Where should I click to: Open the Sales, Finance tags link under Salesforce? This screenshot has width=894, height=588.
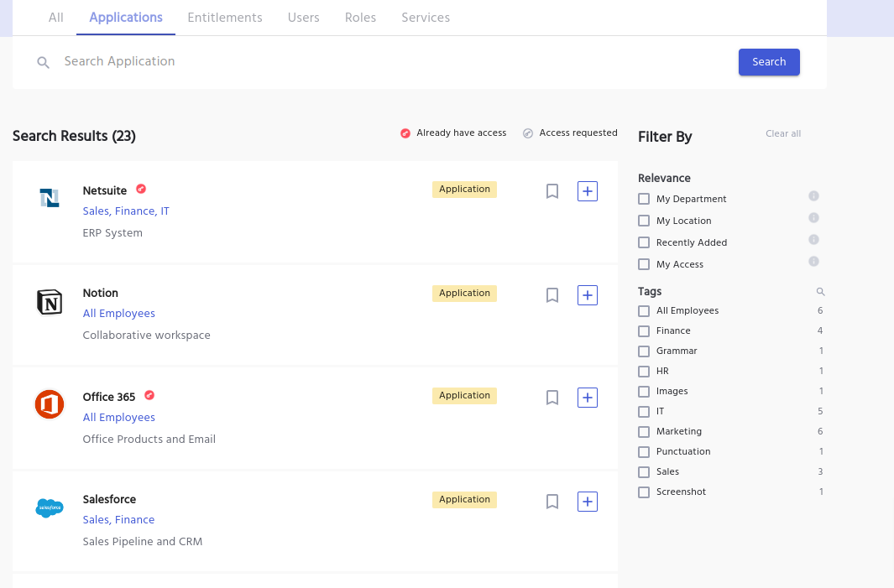tap(118, 520)
